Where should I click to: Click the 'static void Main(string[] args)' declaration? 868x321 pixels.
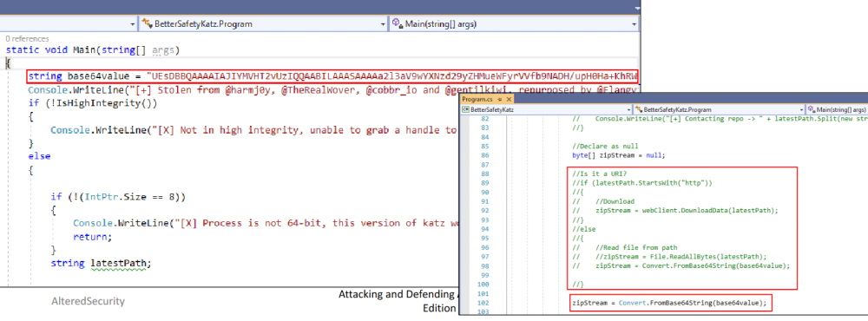tap(93, 50)
